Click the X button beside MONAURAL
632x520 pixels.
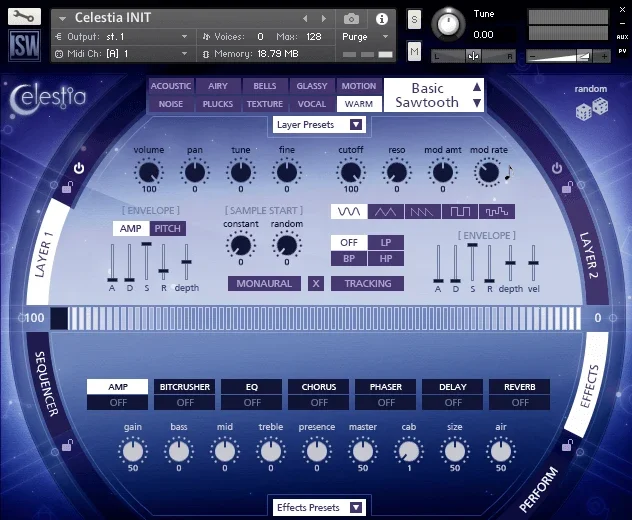(316, 283)
